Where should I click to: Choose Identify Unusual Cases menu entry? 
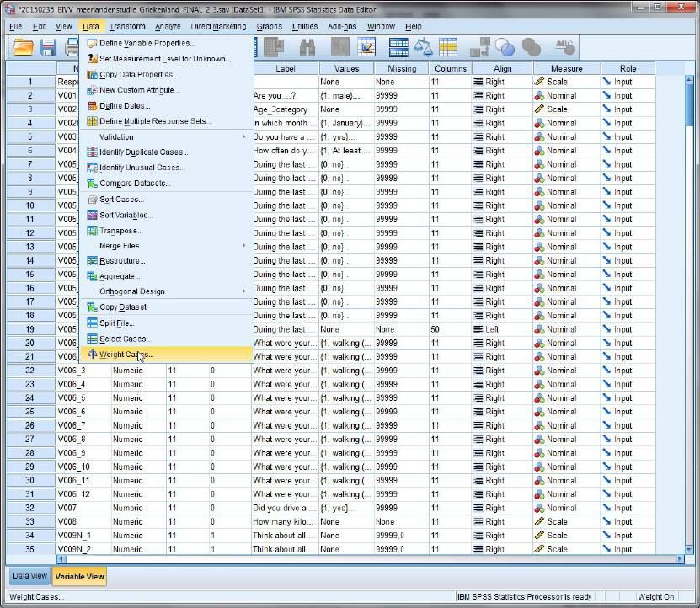point(166,168)
